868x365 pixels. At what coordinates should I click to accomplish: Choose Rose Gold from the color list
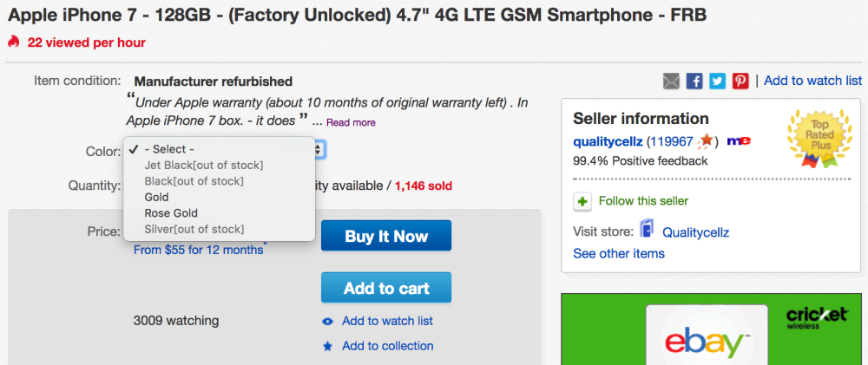[x=171, y=213]
